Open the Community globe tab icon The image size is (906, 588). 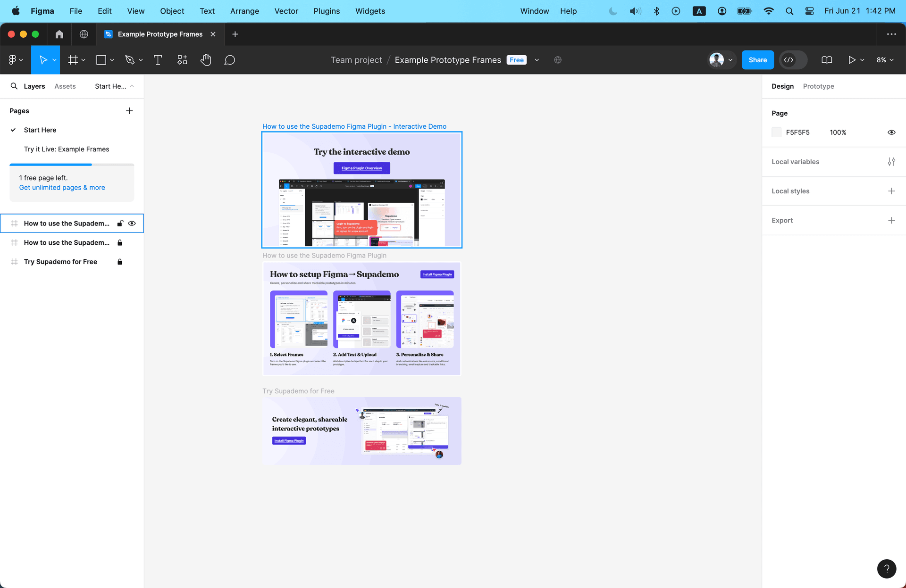coord(84,34)
